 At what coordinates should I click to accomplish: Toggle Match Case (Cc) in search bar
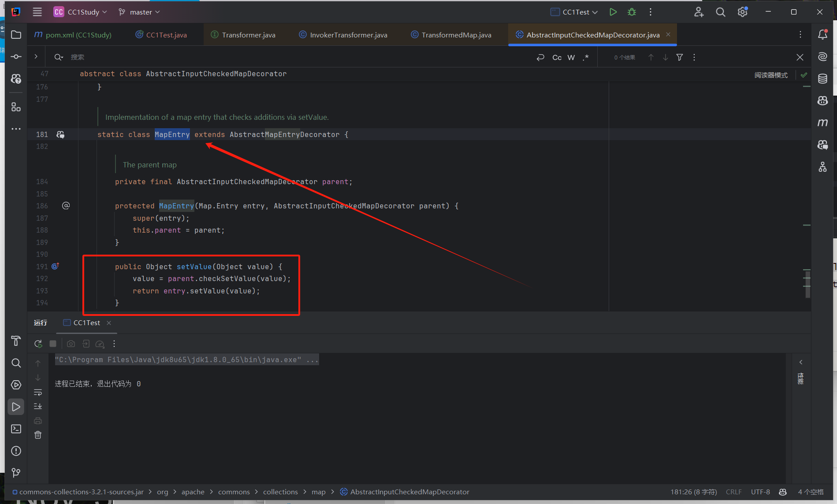[557, 57]
